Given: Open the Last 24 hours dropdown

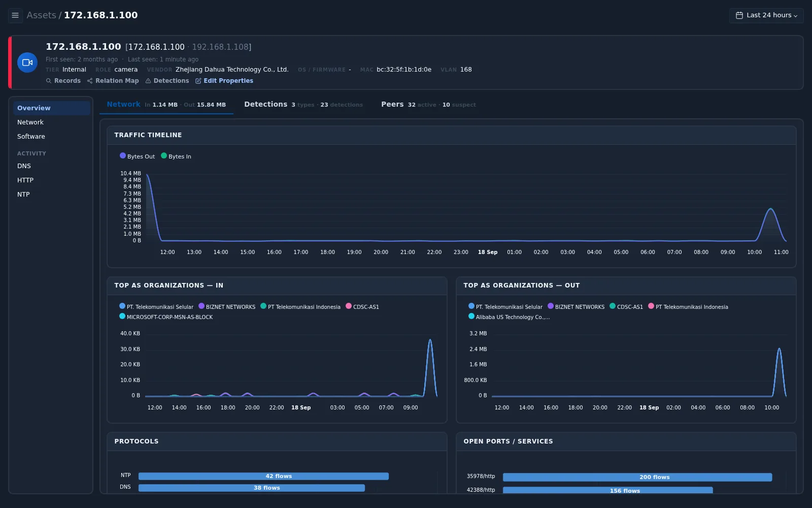Looking at the screenshot, I should tap(766, 15).
